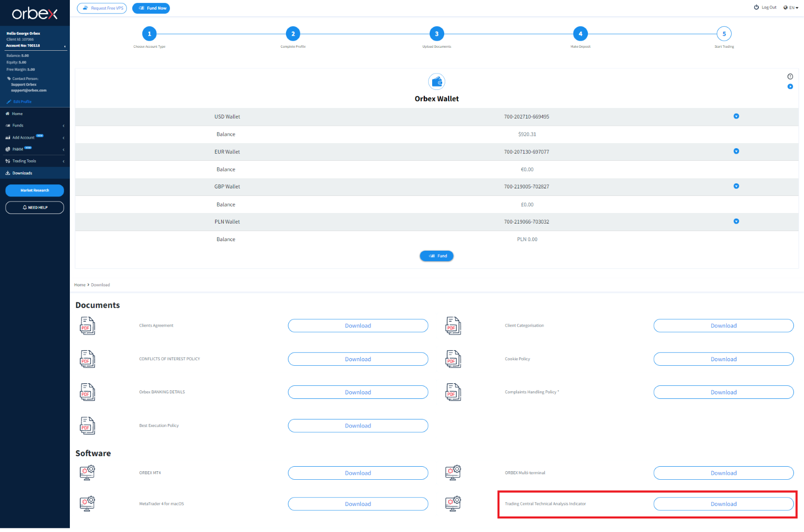Click the Clients Agreement PDF icon

click(87, 326)
